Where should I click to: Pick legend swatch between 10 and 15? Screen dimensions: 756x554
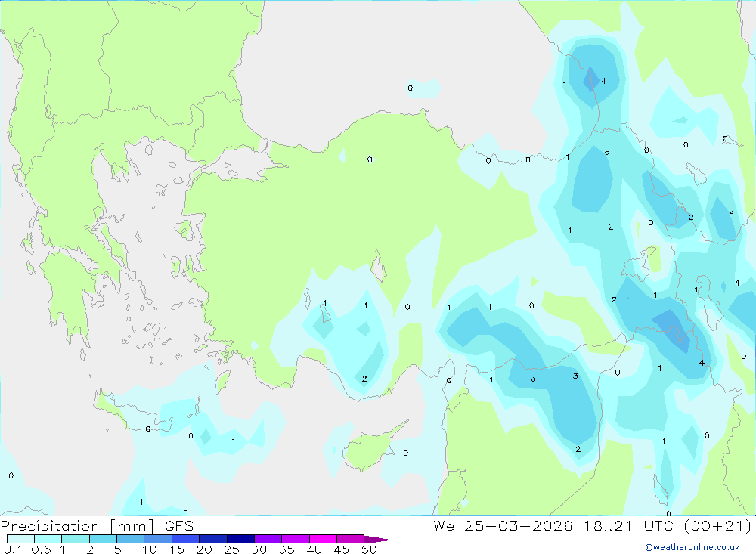click(x=158, y=539)
